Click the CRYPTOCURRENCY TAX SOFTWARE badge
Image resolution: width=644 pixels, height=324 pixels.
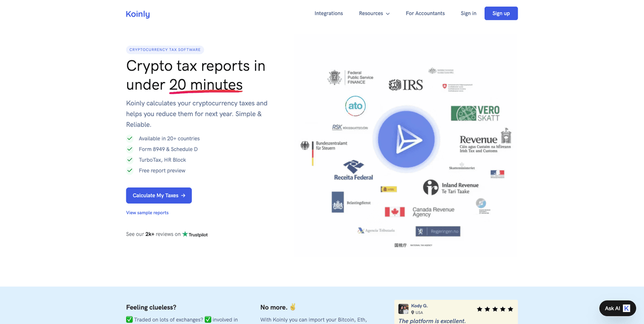click(165, 50)
